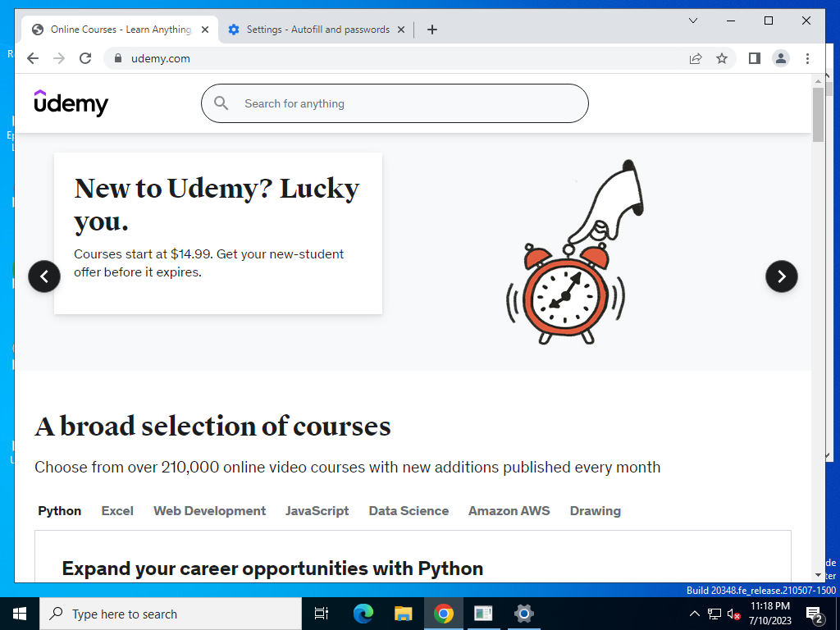The image size is (840, 630).
Task: Open a new browser tab
Action: tap(432, 30)
